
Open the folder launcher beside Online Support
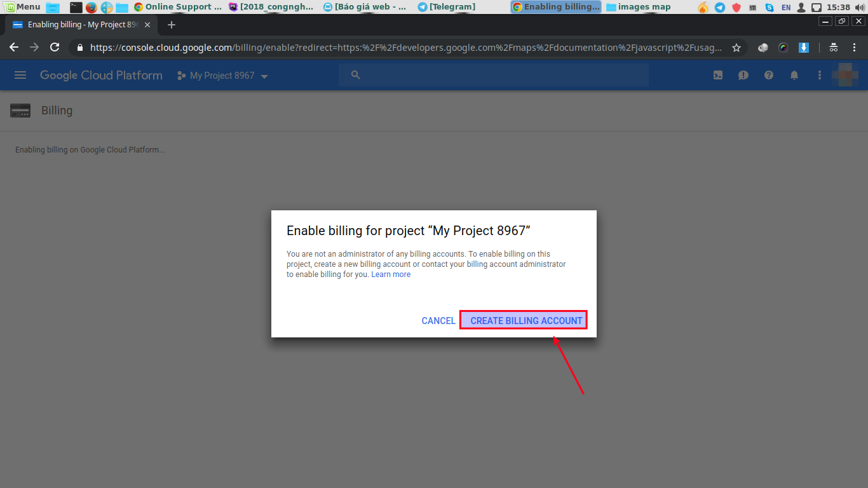click(122, 8)
